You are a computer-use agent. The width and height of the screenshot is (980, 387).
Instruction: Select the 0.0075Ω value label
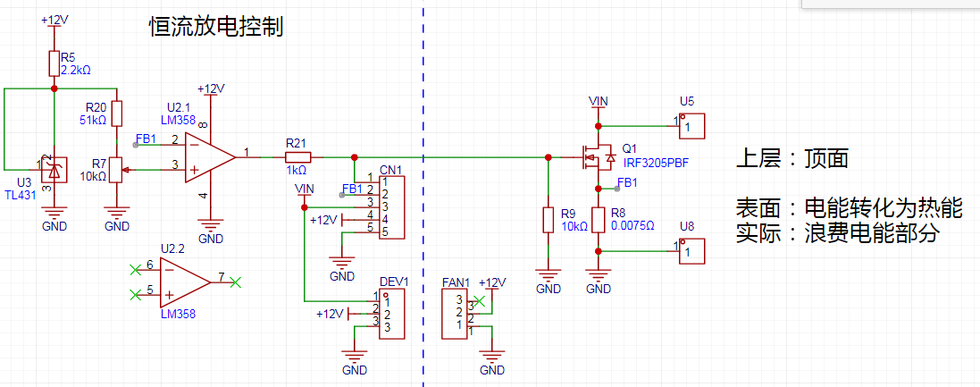(632, 226)
